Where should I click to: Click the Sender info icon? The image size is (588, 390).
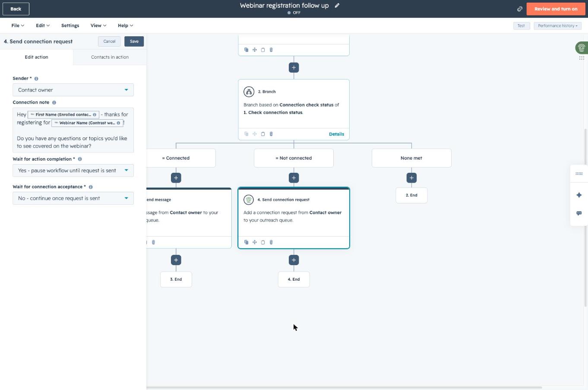(36, 79)
